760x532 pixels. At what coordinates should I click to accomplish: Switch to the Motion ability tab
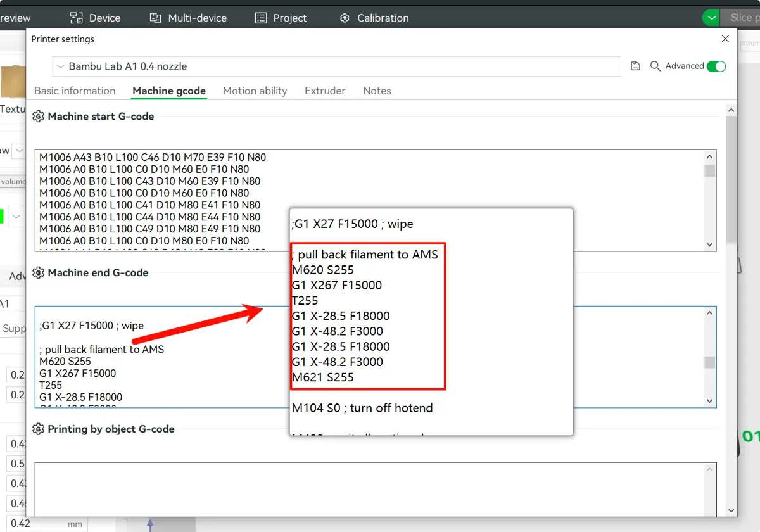coord(255,91)
